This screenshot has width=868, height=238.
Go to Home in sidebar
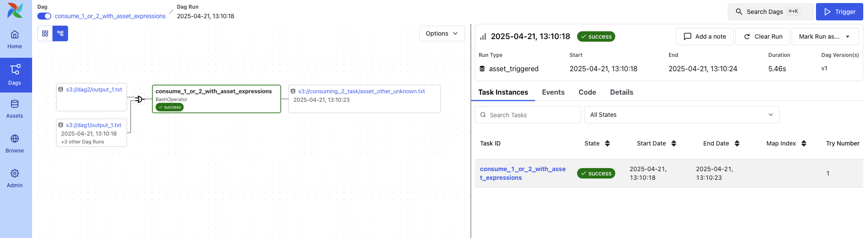[15, 40]
